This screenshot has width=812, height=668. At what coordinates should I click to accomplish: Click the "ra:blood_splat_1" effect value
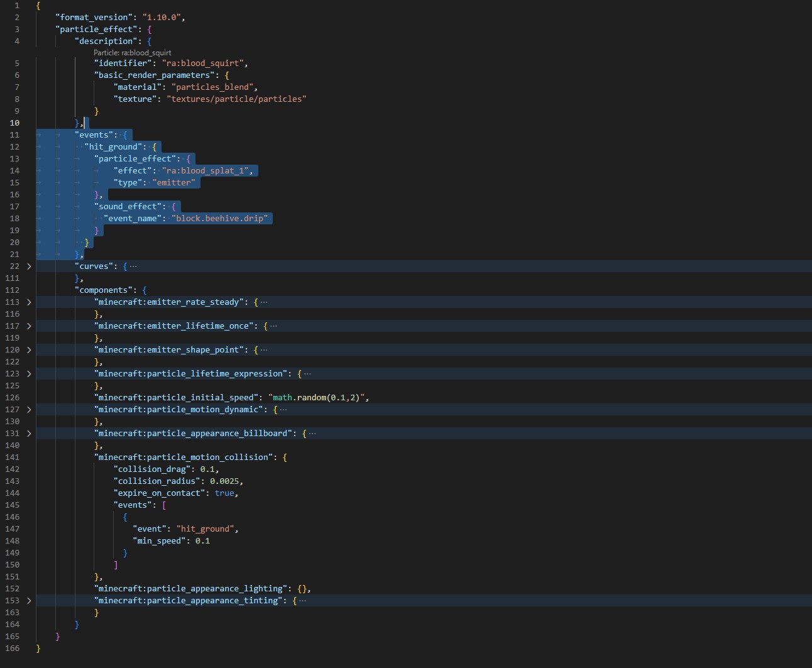(206, 171)
